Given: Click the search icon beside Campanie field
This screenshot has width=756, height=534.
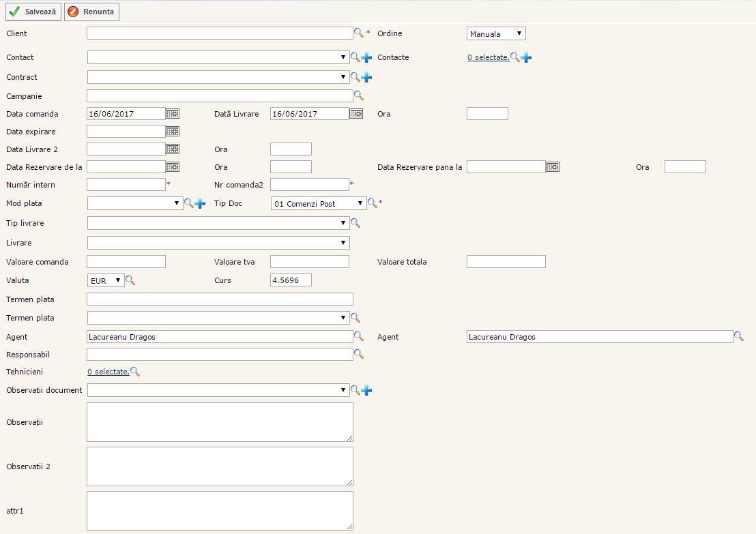Looking at the screenshot, I should pos(358,96).
